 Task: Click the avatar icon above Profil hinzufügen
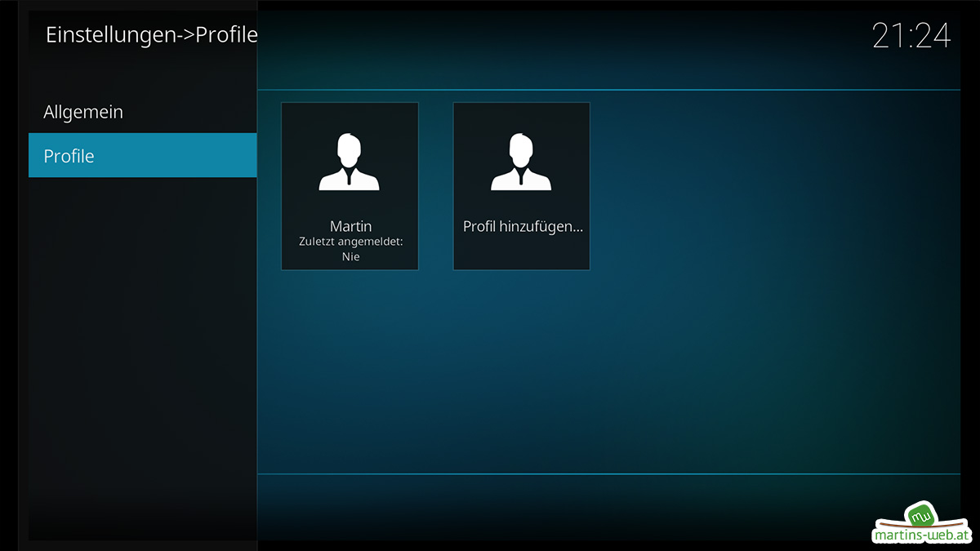pos(522,162)
